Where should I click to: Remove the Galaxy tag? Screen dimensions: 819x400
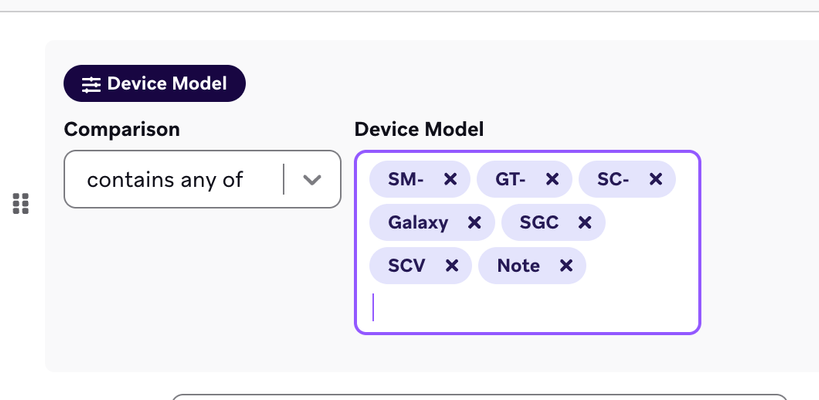click(x=474, y=223)
